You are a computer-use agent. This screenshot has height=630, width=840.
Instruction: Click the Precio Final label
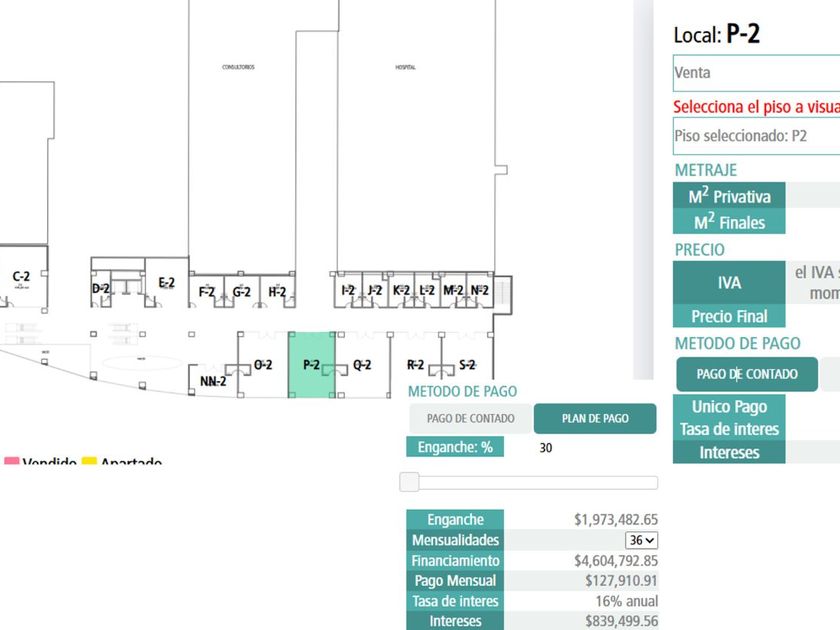coord(729,316)
